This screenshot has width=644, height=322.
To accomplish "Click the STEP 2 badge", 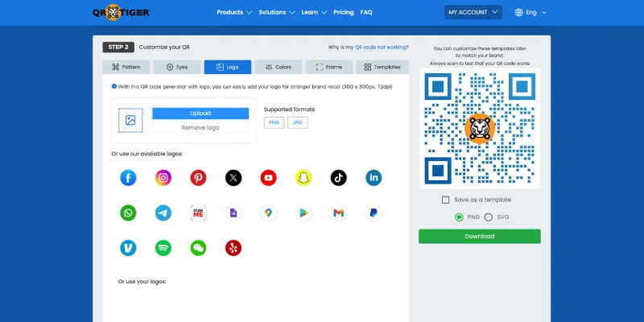I will pos(118,47).
